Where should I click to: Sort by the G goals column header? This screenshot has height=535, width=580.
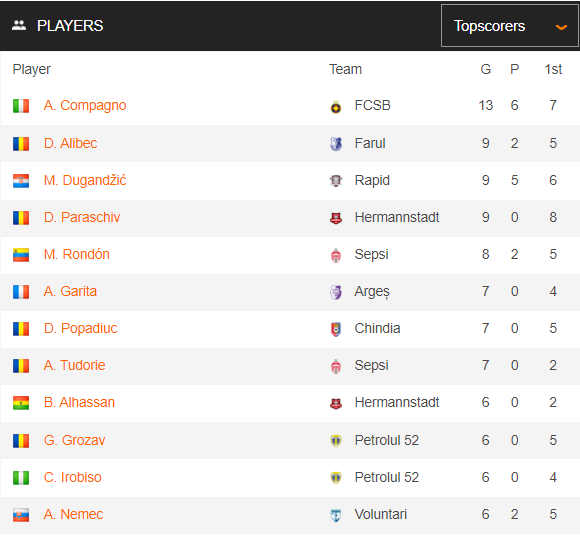click(x=485, y=69)
